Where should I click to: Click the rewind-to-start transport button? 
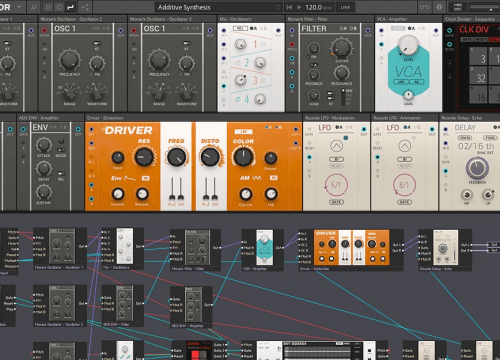point(289,7)
